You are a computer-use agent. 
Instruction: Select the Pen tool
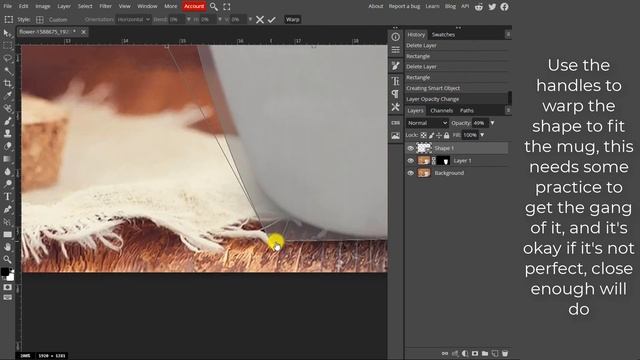point(7,209)
